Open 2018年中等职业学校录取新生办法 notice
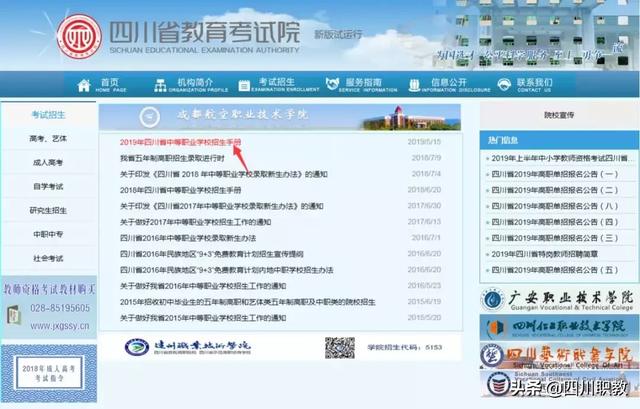The width and height of the screenshot is (640, 409). (224, 174)
